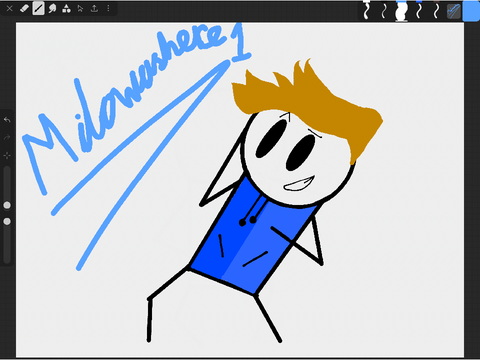Select the thick light-blue brush preset
This screenshot has width=480, height=360.
tap(401, 11)
